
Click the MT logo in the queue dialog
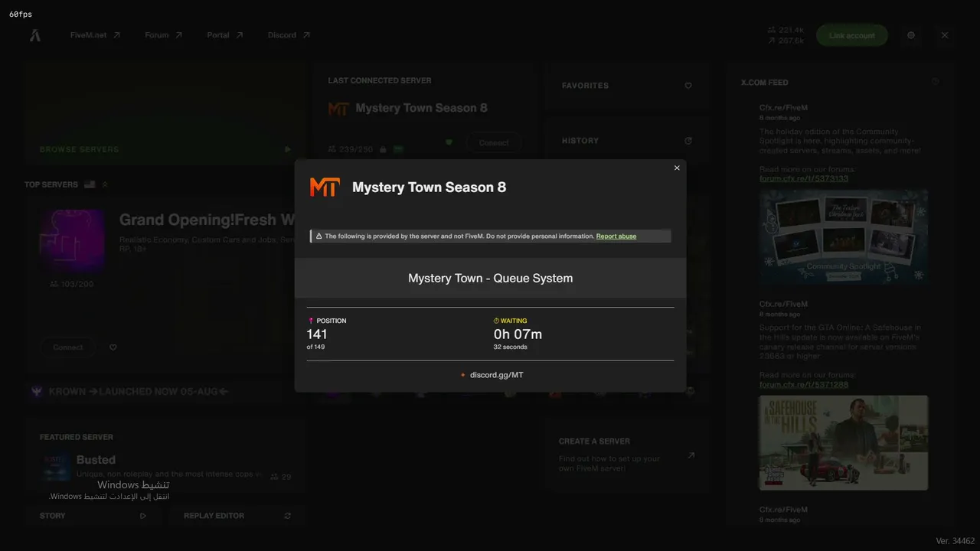point(325,187)
